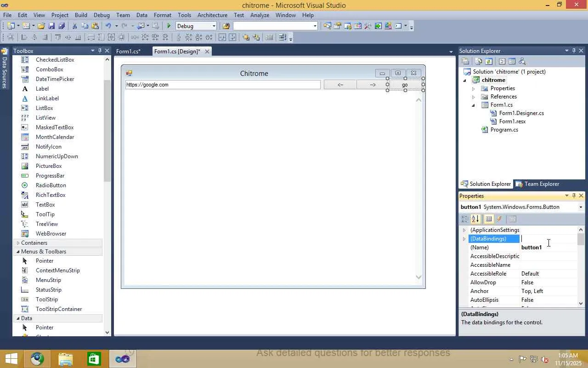Click the Paste clipboard icon

pyautogui.click(x=95, y=26)
